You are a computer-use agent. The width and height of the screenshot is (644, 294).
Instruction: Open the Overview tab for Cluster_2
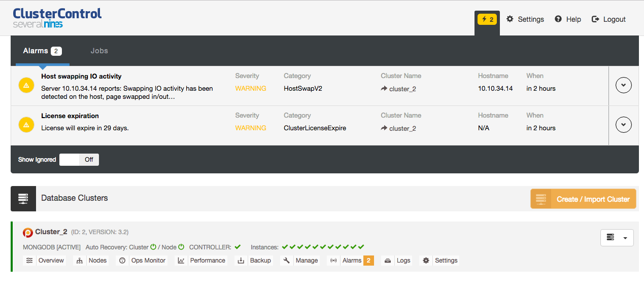[51, 261]
